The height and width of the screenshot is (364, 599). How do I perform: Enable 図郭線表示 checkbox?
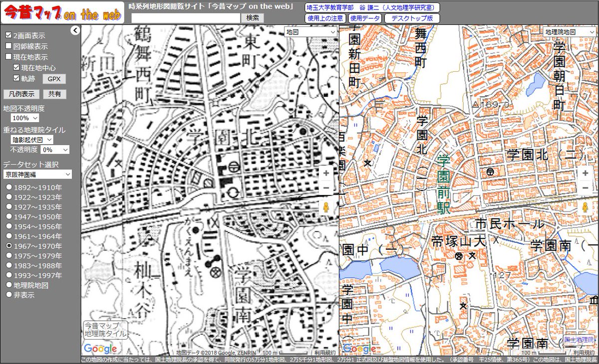(x=8, y=46)
